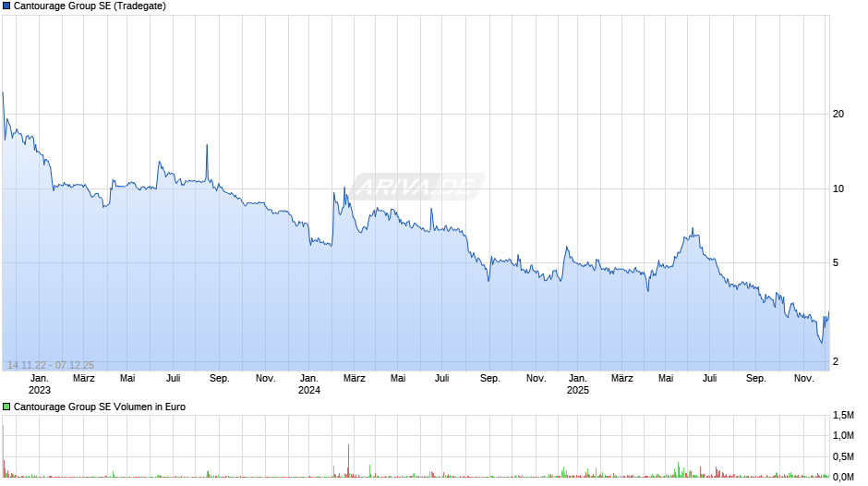Click the 'Nov.' label in 2024

(x=536, y=379)
